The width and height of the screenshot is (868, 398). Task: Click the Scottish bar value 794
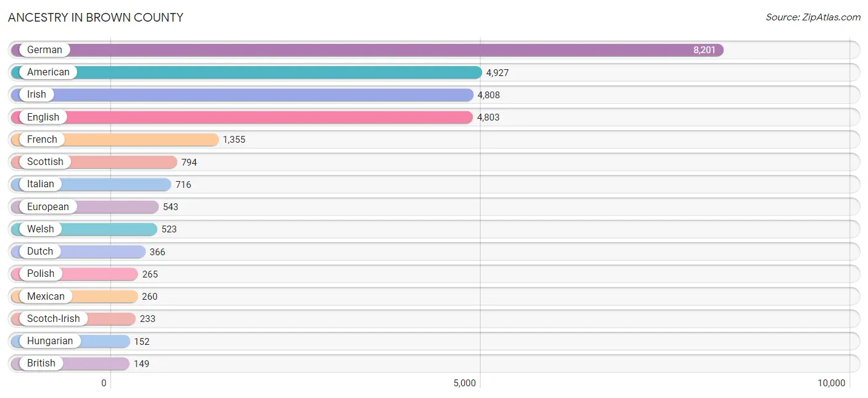(189, 163)
